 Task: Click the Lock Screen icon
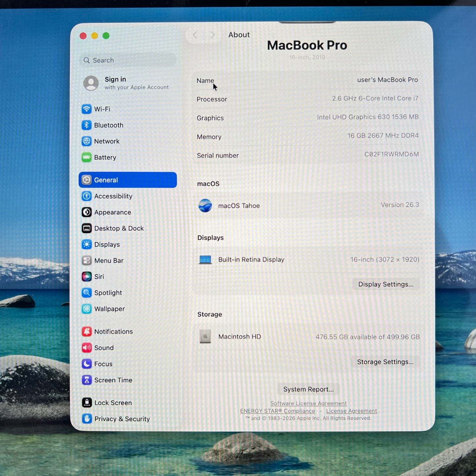pos(87,403)
